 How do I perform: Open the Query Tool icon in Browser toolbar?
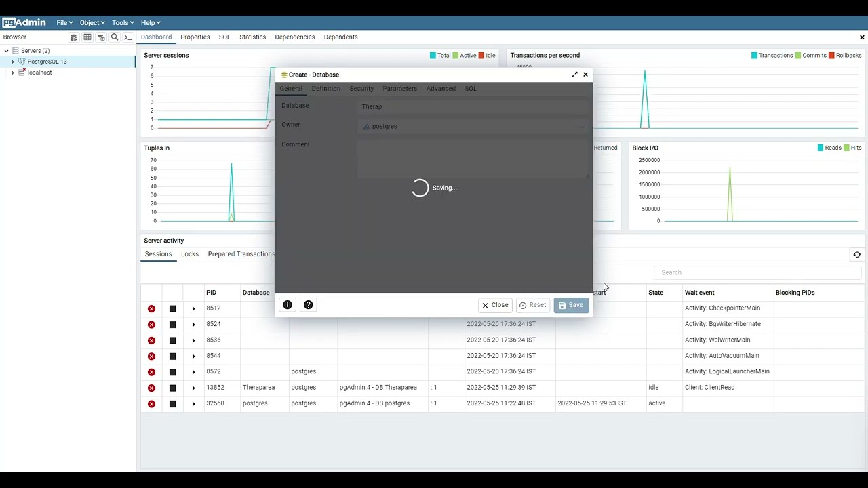point(74,37)
